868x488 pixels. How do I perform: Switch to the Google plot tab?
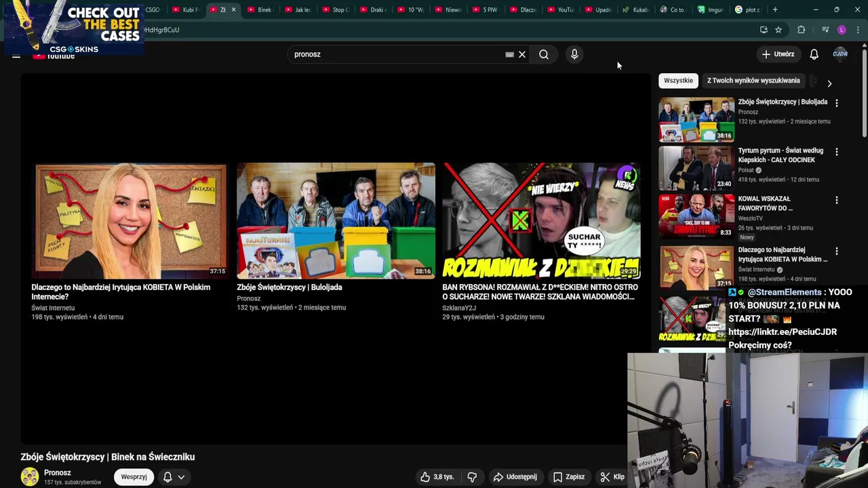pyautogui.click(x=748, y=9)
